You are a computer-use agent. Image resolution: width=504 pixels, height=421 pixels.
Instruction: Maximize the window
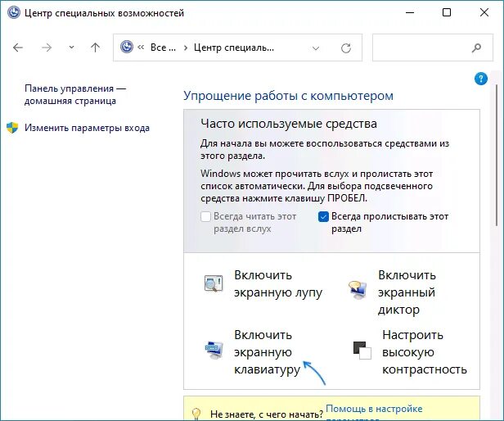[447, 12]
